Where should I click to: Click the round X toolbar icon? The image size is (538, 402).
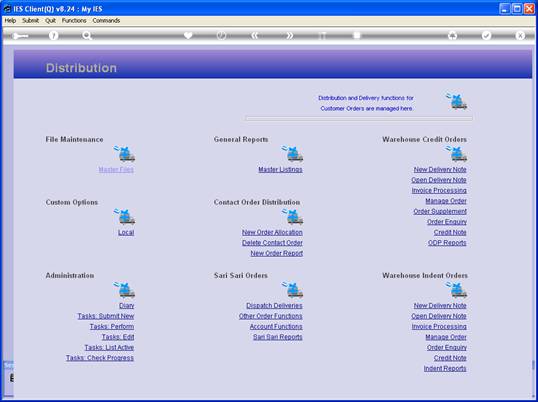(x=520, y=35)
